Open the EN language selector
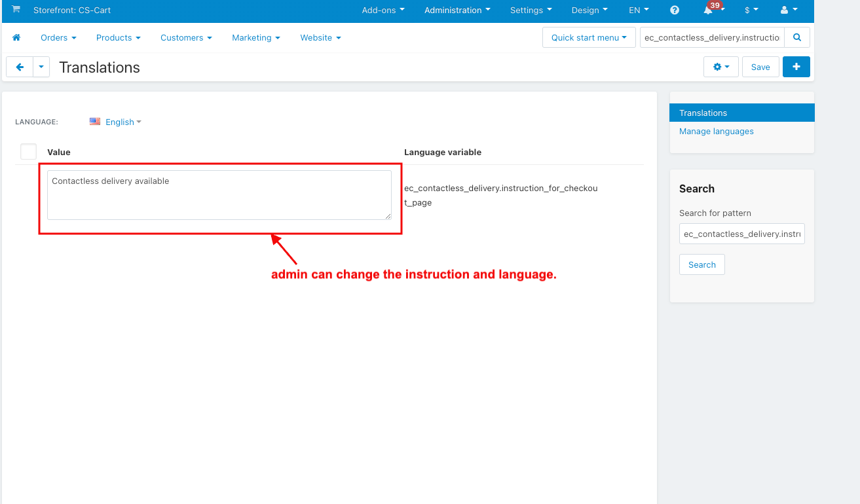860x504 pixels. tap(639, 10)
